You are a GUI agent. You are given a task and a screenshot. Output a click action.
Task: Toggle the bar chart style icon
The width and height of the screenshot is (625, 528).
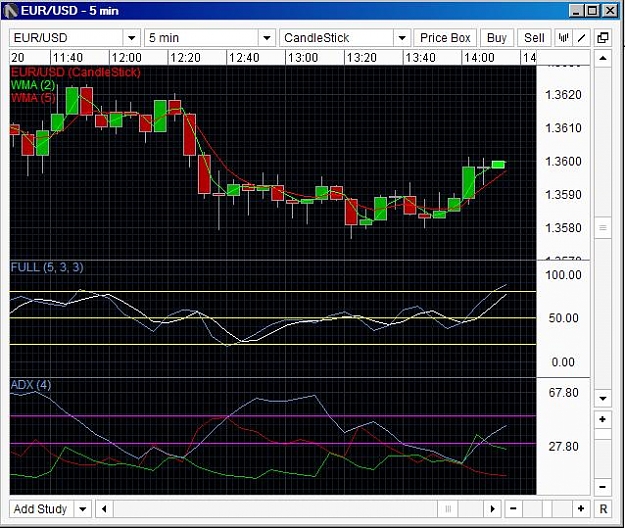click(x=563, y=38)
